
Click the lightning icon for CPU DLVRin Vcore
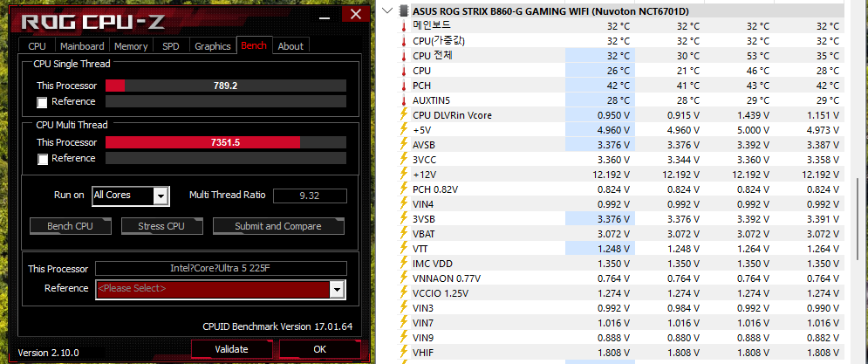[404, 115]
